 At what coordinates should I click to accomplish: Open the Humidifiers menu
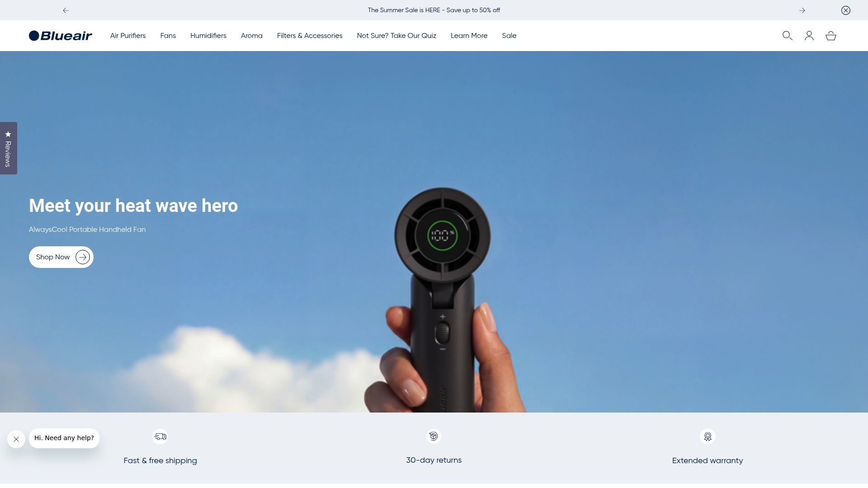(x=208, y=36)
